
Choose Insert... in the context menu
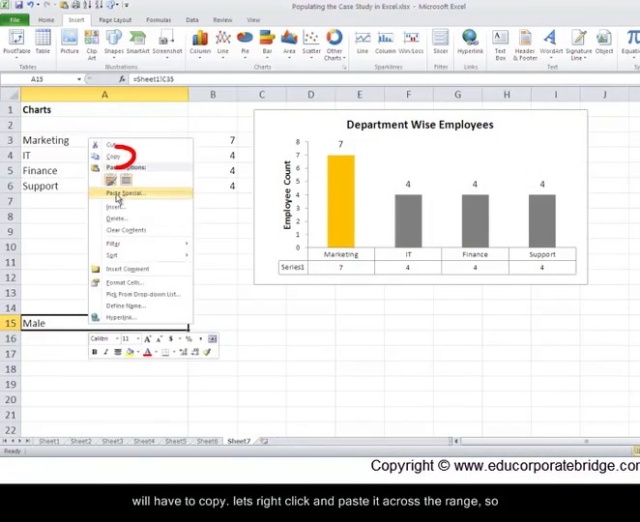click(x=141, y=207)
